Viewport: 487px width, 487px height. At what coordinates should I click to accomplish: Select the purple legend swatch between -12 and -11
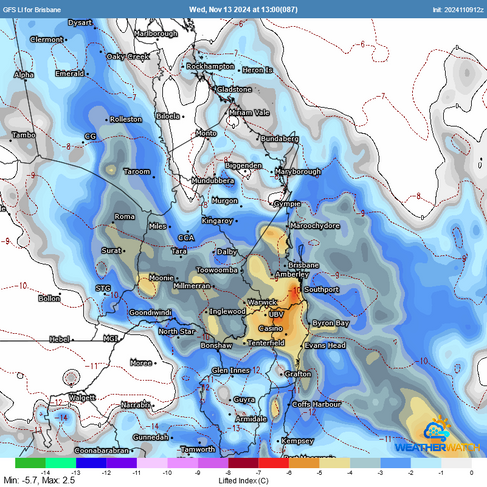pyautogui.click(x=122, y=463)
